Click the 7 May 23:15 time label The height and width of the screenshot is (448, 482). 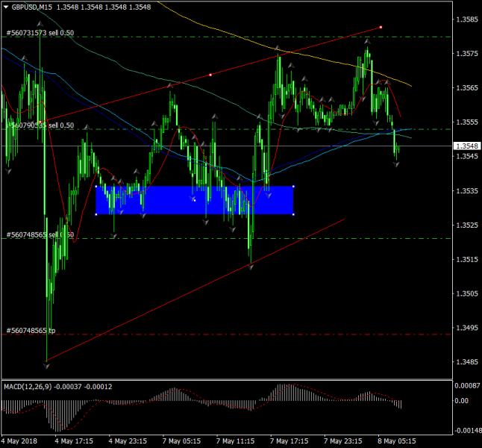[x=343, y=441]
